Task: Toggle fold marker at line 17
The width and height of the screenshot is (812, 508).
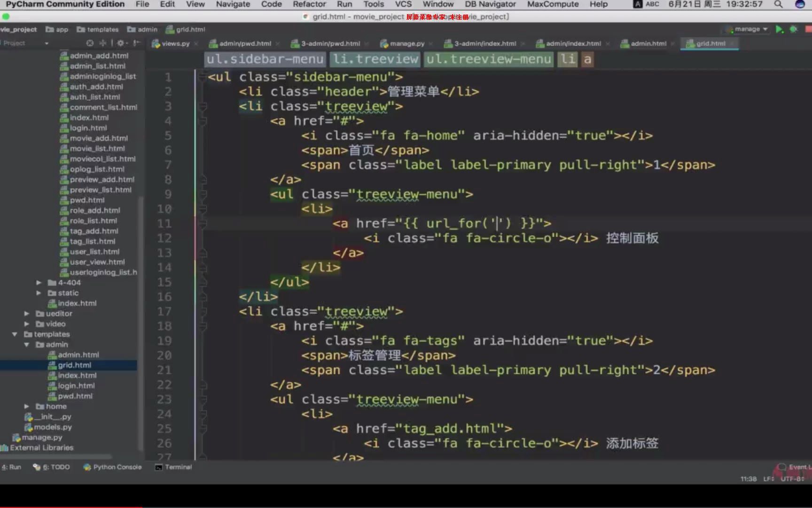Action: (203, 311)
